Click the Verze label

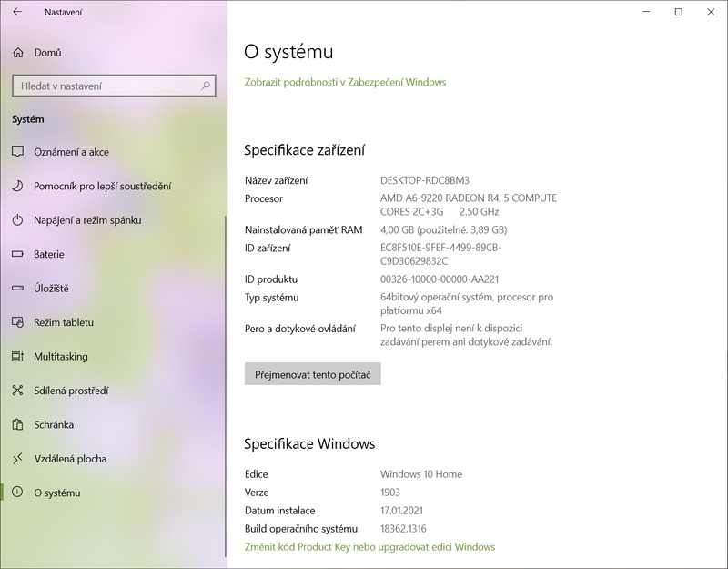point(257,493)
